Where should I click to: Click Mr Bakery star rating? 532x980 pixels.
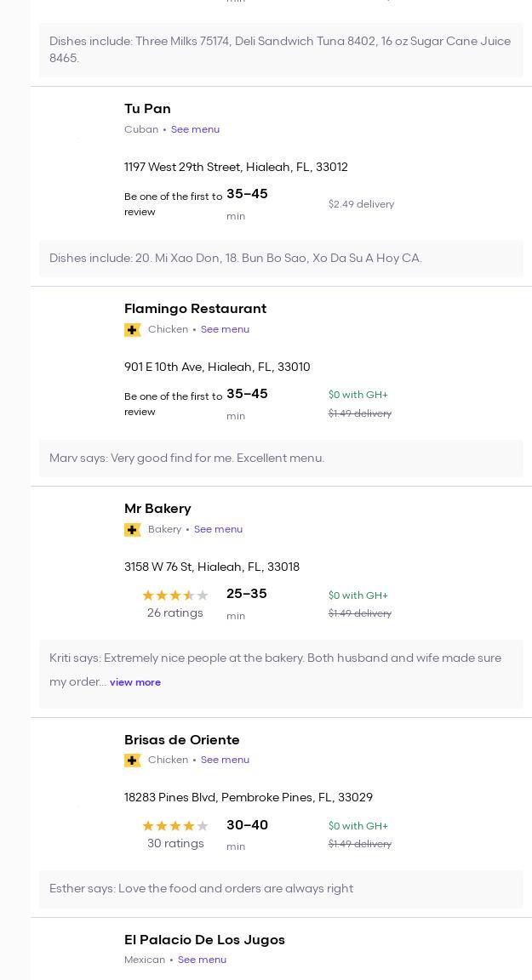174,595
